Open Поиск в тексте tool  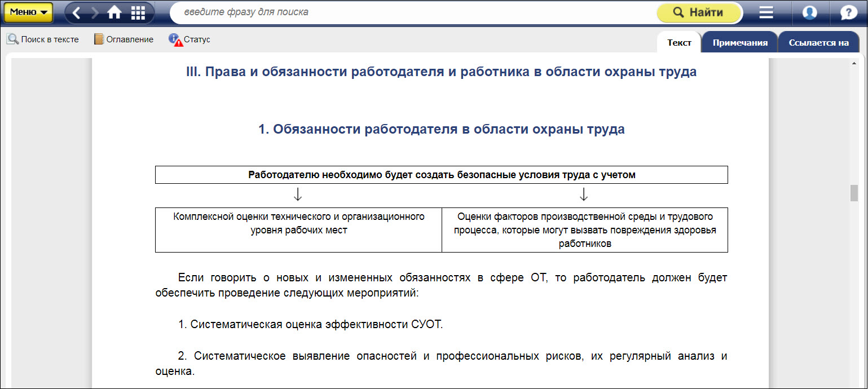(x=43, y=39)
